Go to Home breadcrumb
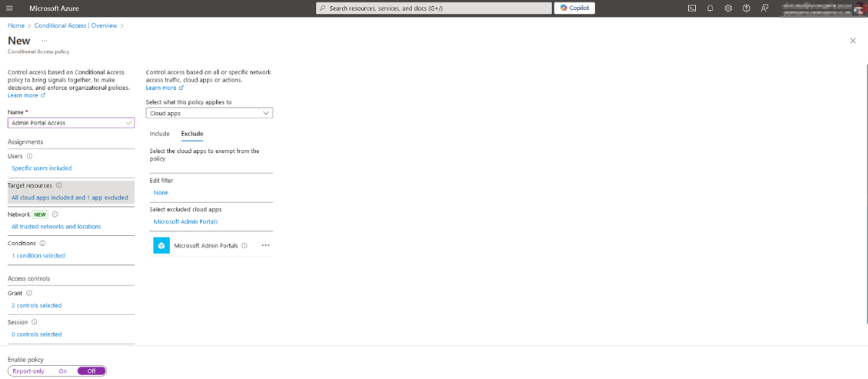The image size is (868, 379). (x=16, y=25)
